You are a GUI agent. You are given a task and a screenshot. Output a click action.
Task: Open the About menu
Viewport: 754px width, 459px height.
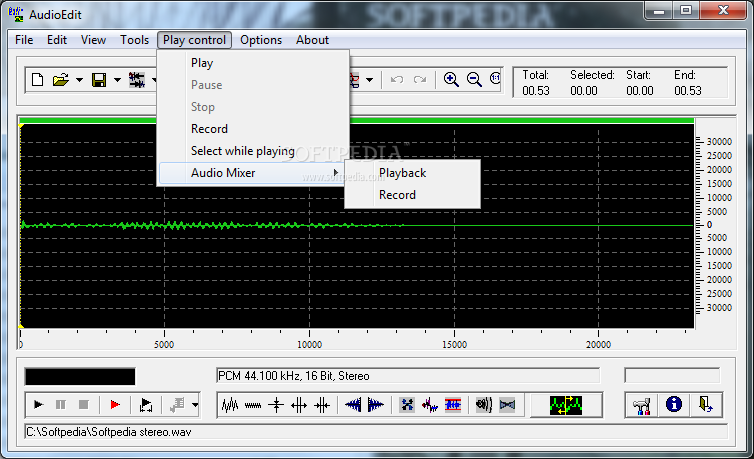coord(313,40)
